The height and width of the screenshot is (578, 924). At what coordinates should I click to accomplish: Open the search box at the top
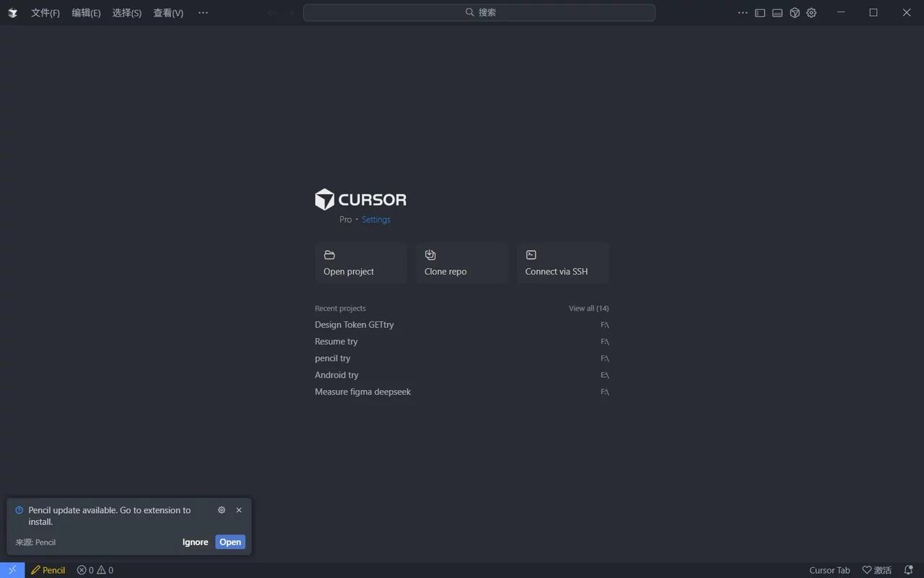(x=479, y=12)
